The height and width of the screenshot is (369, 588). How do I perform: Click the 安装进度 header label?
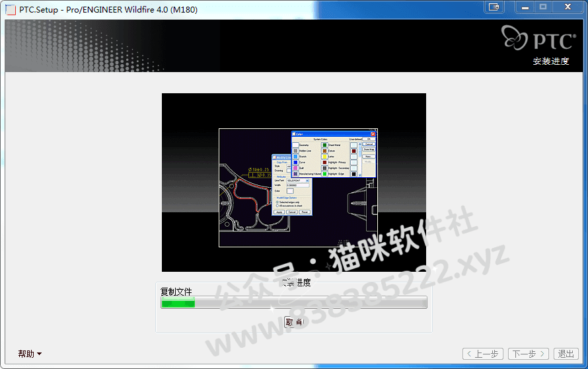(x=551, y=61)
